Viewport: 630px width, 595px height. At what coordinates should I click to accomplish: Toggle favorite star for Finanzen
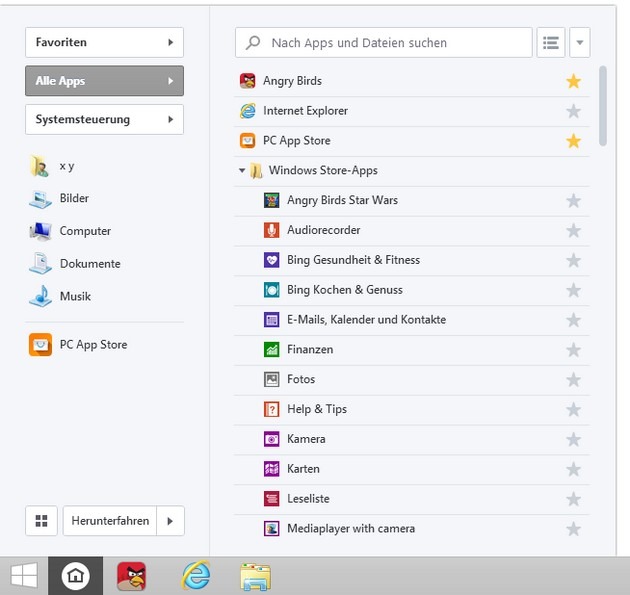(x=573, y=350)
